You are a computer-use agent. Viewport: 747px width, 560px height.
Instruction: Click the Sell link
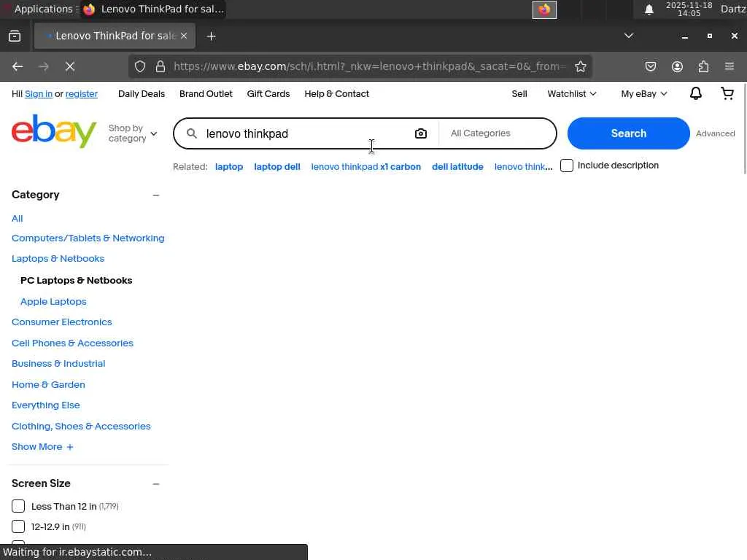[519, 94]
